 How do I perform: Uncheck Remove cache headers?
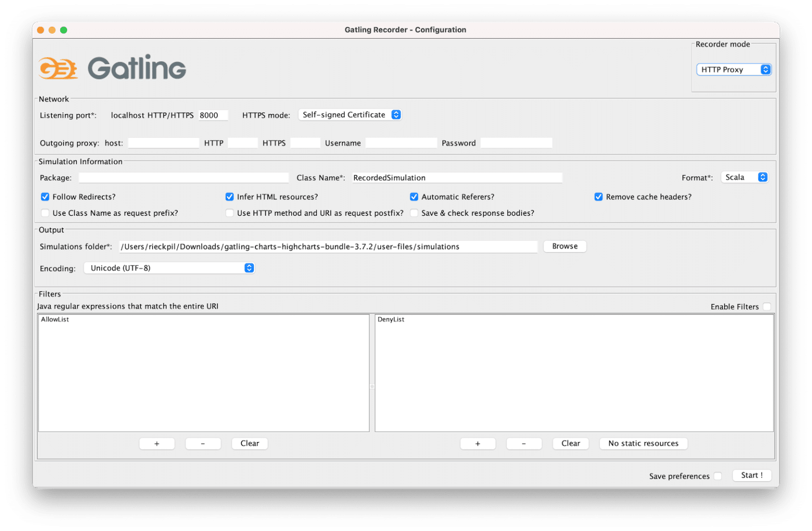598,196
